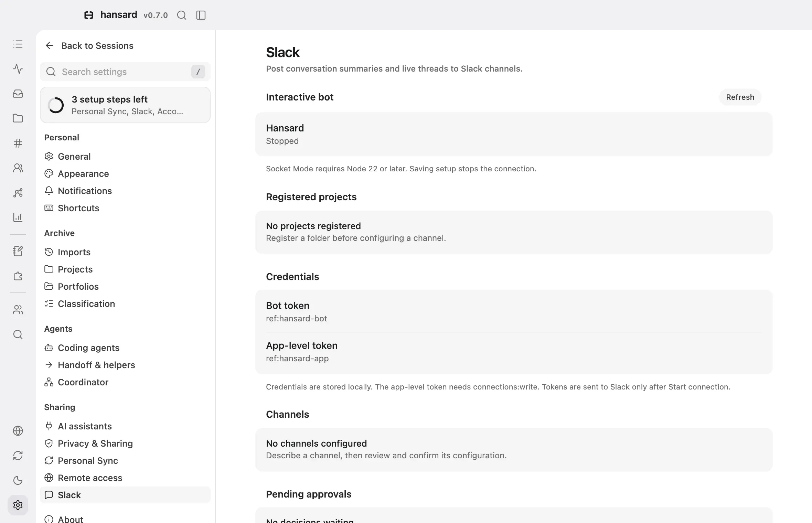This screenshot has width=812, height=523.
Task: Open Notifications settings
Action: tap(125, 191)
